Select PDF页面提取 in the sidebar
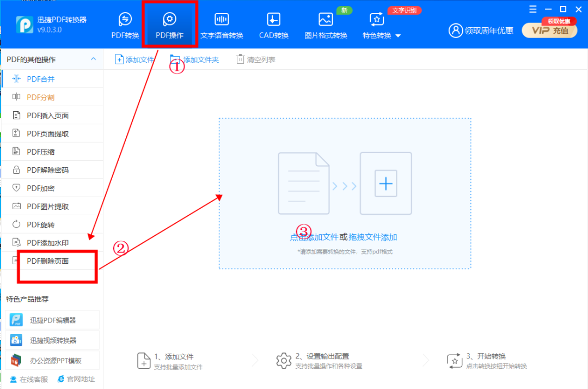This screenshot has width=588, height=389. coord(52,133)
